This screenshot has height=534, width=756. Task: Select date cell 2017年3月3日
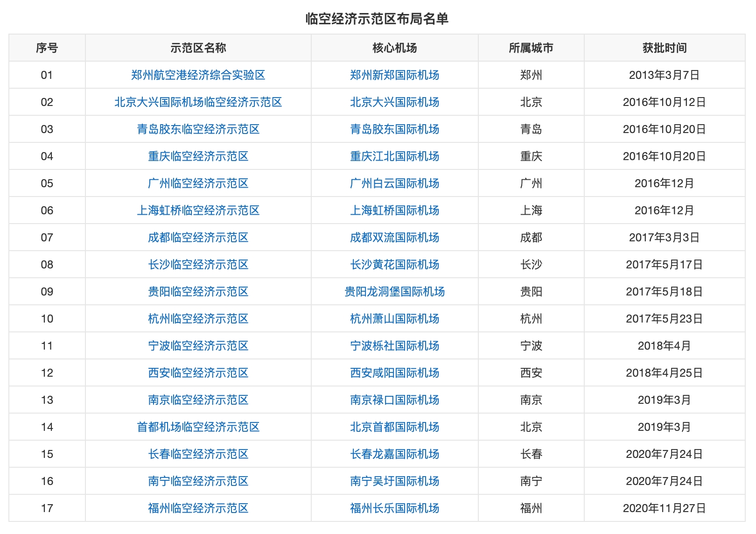pyautogui.click(x=665, y=238)
